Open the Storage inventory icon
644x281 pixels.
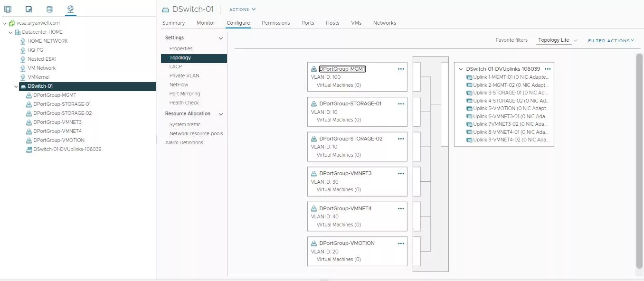[49, 9]
